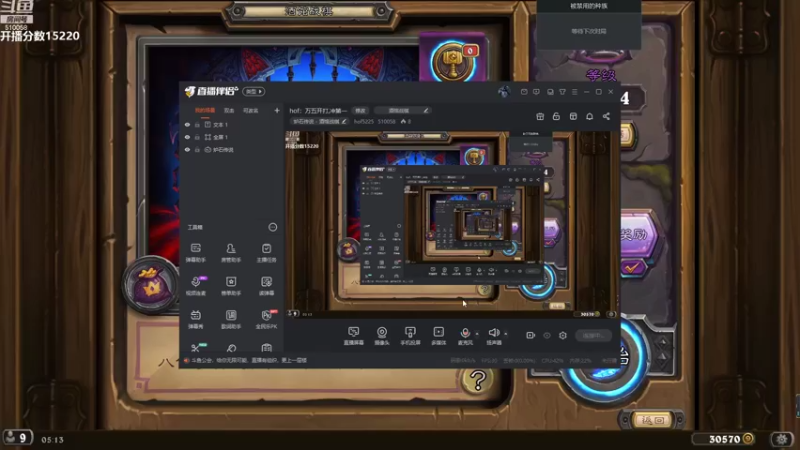Collapse the 工具箱 toolbox section
Image resolution: width=800 pixels, height=450 pixels.
tap(273, 227)
